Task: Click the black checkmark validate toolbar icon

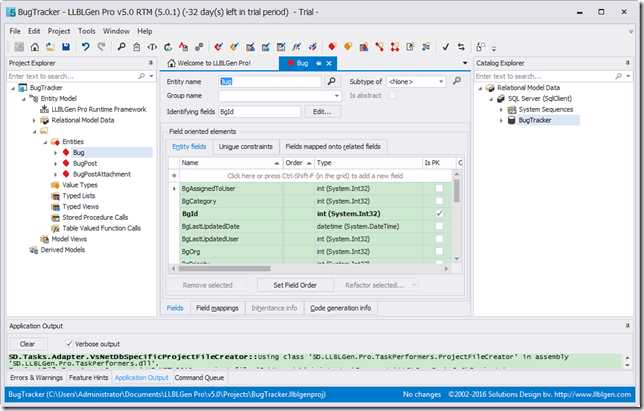Action: 446,47
